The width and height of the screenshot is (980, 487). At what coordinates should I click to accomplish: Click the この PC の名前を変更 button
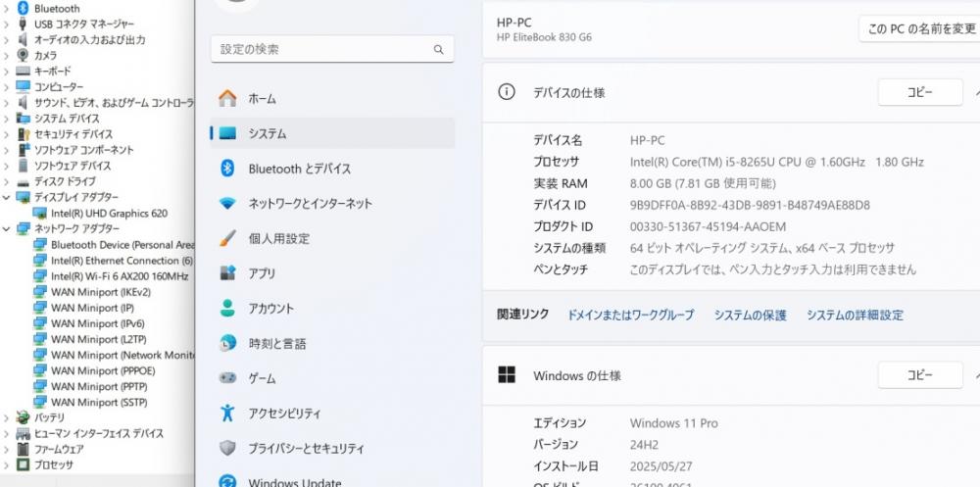pos(919,28)
